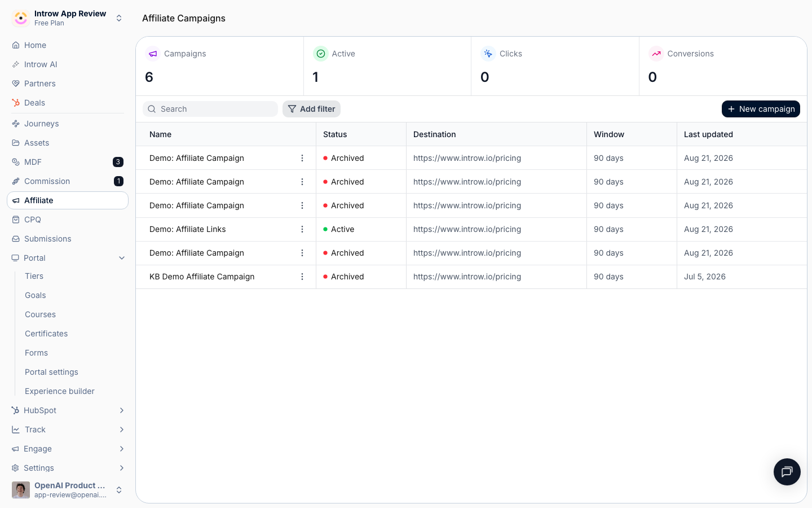This screenshot has width=812, height=508.
Task: Expand the Track section chevron
Action: 122,430
